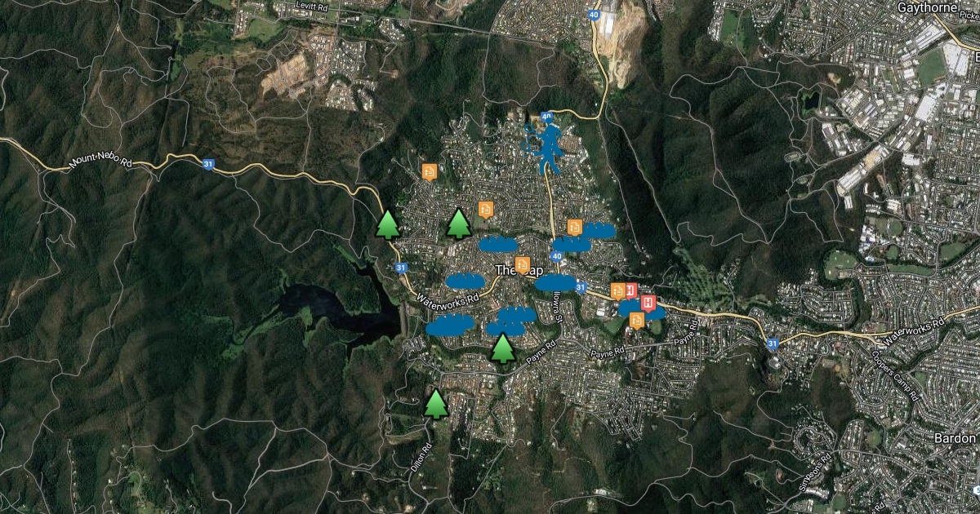Image resolution: width=980 pixels, height=514 pixels.
Task: Click the Bardon suburb label
Action: 955,438
